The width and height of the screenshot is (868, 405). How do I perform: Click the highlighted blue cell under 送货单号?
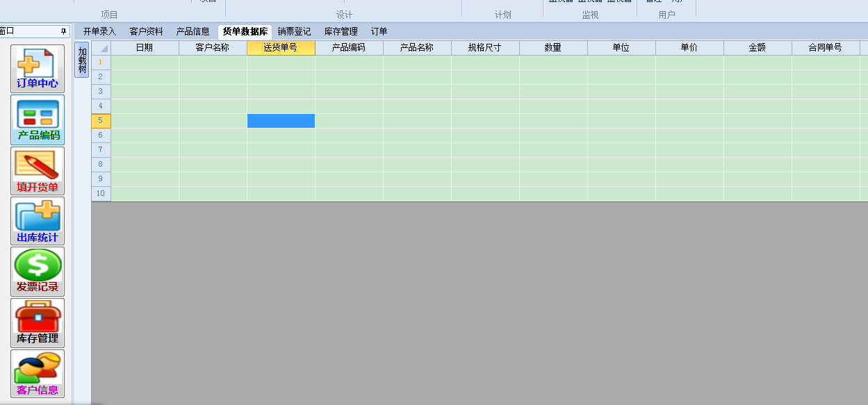(x=281, y=121)
